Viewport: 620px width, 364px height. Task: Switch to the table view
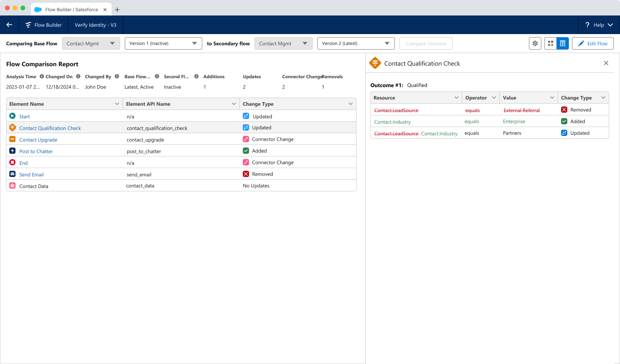[563, 43]
